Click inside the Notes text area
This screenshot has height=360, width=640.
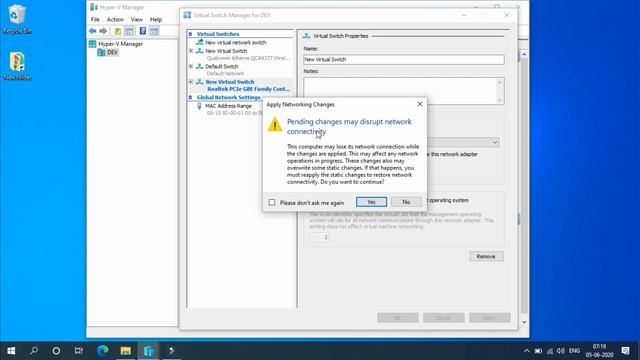[x=400, y=91]
